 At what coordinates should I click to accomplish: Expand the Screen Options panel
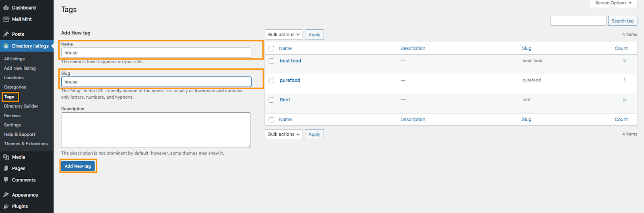613,3
